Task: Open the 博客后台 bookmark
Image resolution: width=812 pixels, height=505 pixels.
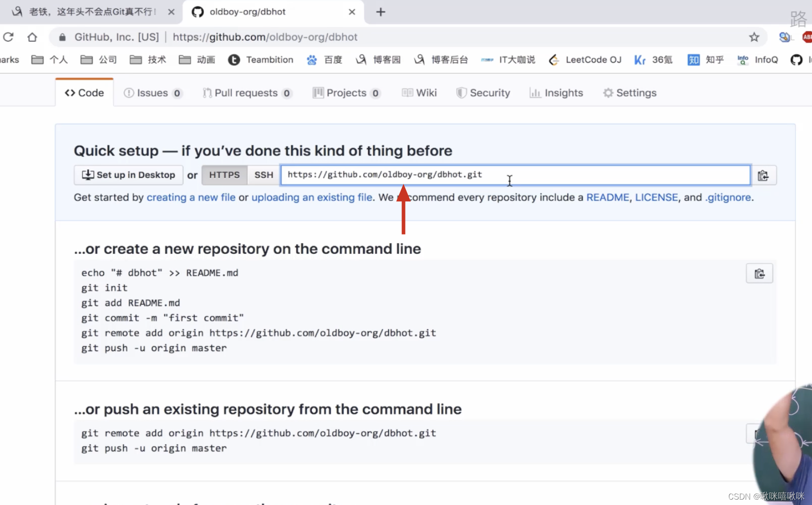Action: pos(441,60)
